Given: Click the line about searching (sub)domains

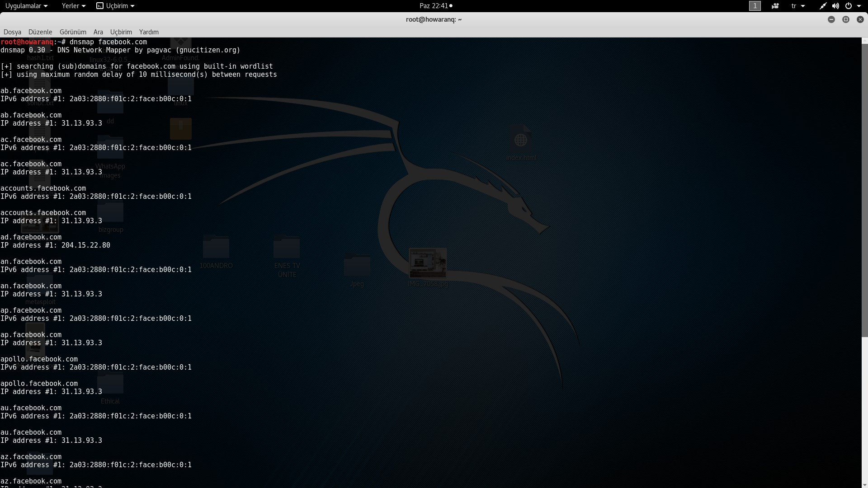Looking at the screenshot, I should (137, 66).
